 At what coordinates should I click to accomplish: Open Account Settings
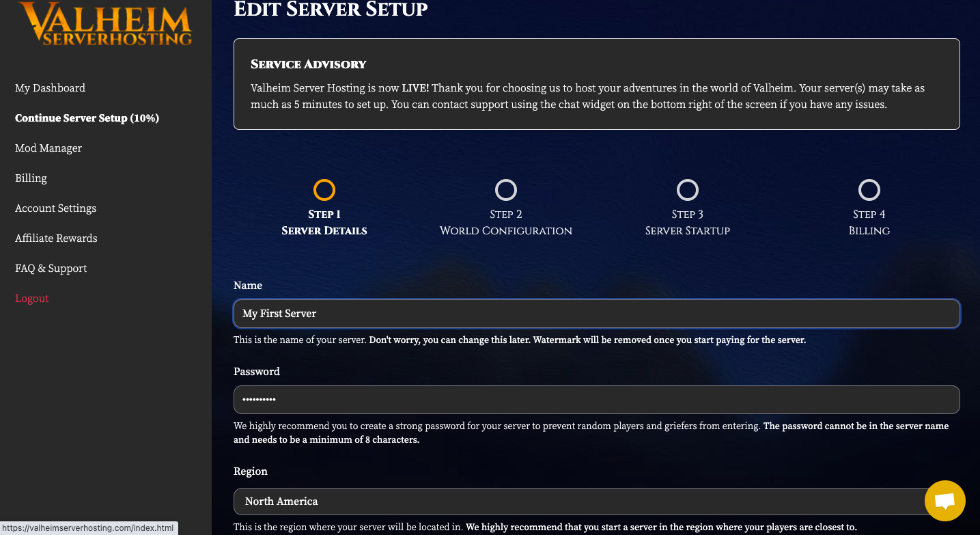[x=55, y=208]
